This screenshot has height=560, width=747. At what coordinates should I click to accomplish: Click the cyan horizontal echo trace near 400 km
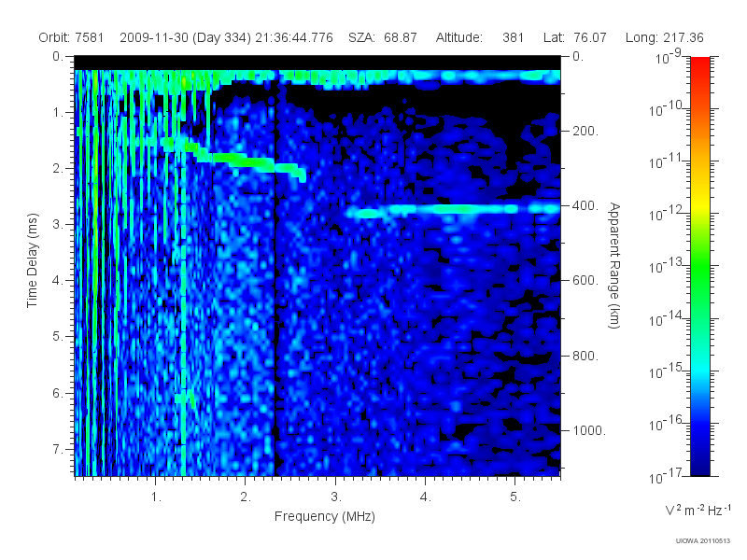(453, 210)
